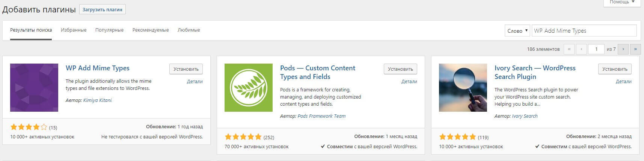644x161 pixels.
Task: Install the Pods plugin
Action: tap(400, 69)
